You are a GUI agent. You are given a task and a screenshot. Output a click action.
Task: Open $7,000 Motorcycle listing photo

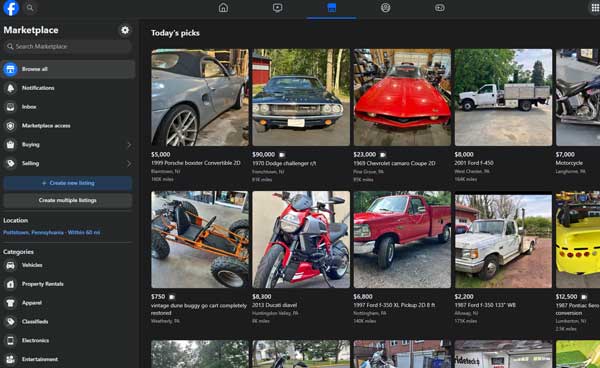578,97
